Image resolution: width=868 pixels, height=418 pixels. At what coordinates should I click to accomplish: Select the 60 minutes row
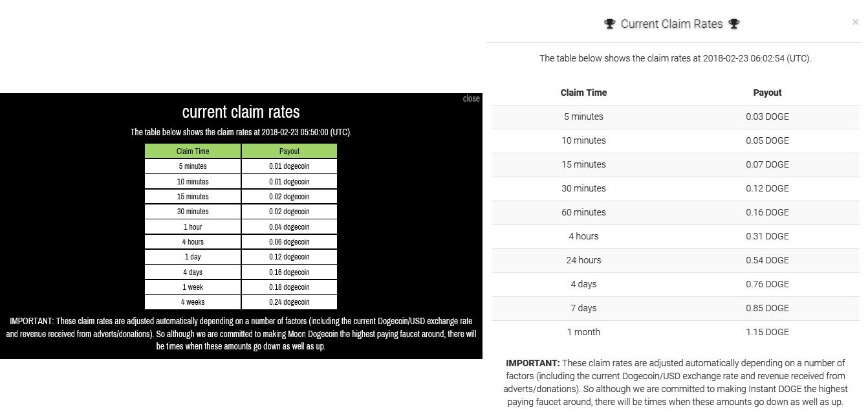click(676, 212)
